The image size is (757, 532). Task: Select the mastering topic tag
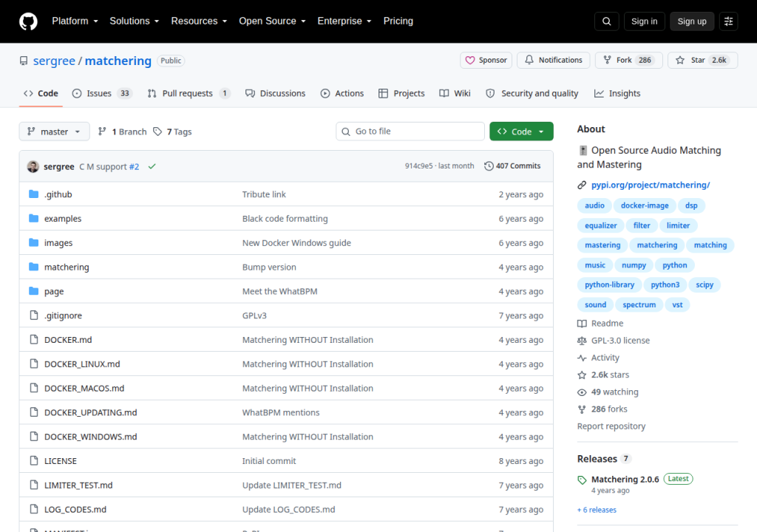602,245
